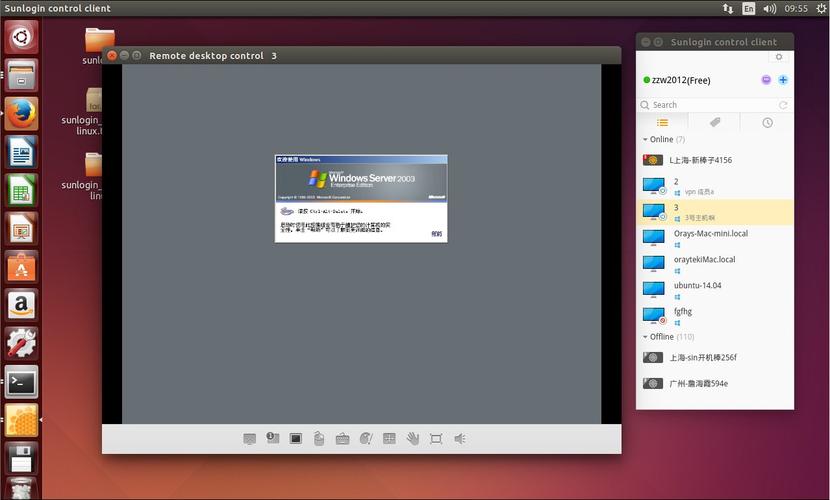Refresh the host list
This screenshot has height=500, width=830.
pos(783,105)
